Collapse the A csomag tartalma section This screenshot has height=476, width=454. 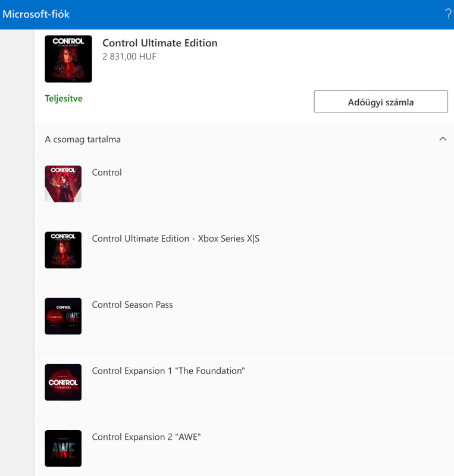(x=443, y=139)
